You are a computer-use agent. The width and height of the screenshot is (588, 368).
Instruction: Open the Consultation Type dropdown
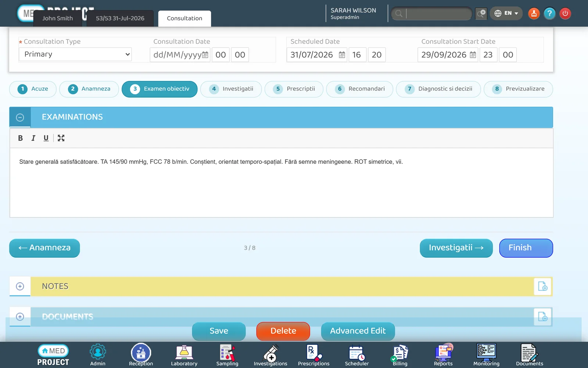(75, 54)
